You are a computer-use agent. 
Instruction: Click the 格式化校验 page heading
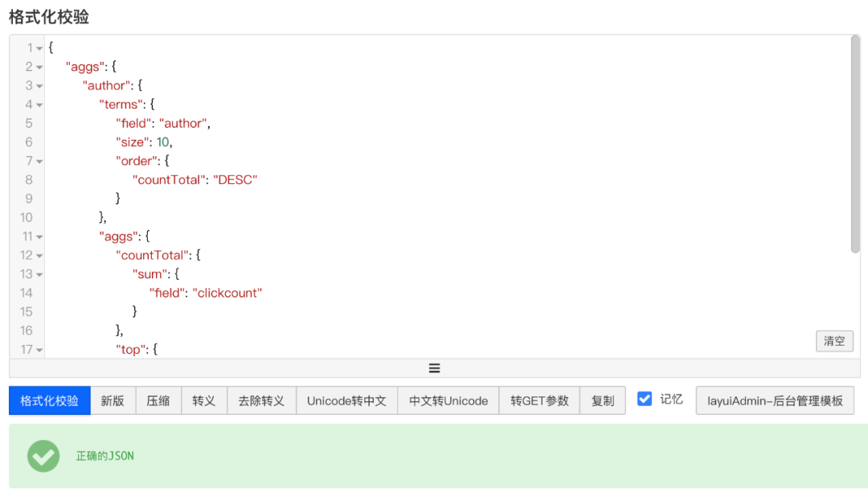[49, 17]
